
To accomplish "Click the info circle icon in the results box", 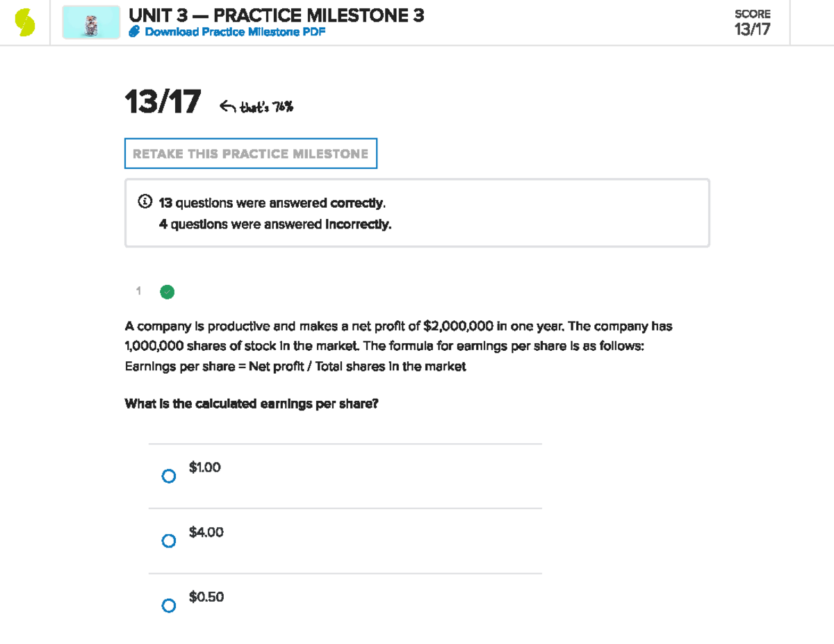I will click(145, 202).
